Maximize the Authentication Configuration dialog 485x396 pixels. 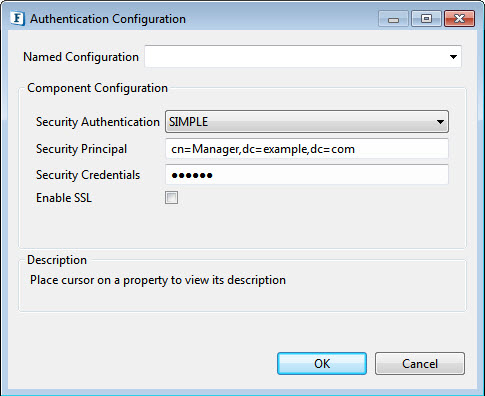tap(426, 19)
